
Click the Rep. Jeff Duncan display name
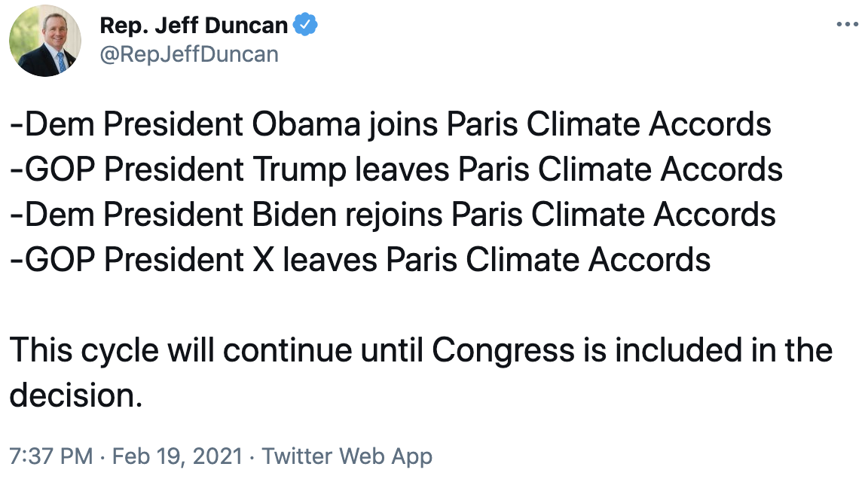(x=194, y=26)
